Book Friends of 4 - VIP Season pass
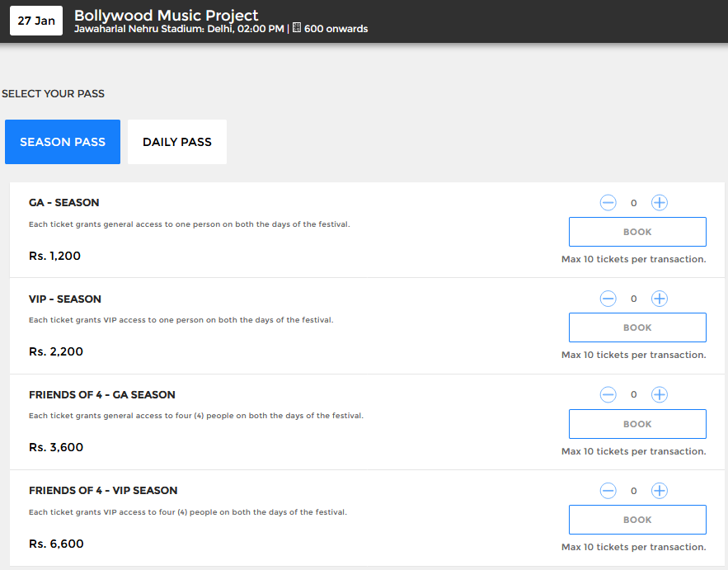The image size is (728, 570). pyautogui.click(x=637, y=520)
